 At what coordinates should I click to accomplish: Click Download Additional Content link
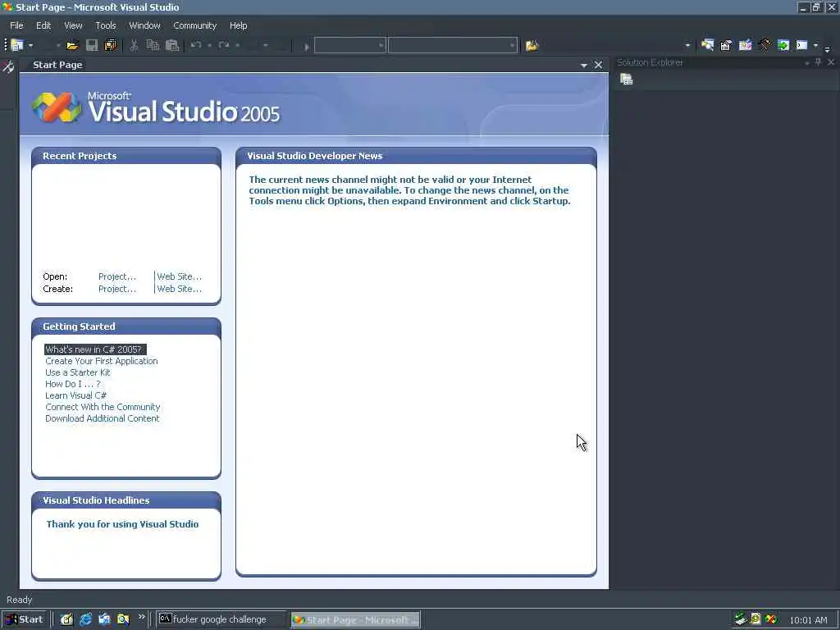pos(103,418)
